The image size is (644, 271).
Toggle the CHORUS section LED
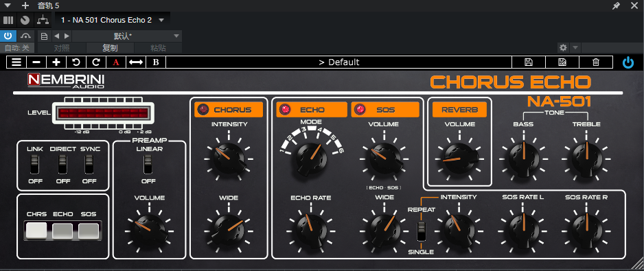[203, 110]
